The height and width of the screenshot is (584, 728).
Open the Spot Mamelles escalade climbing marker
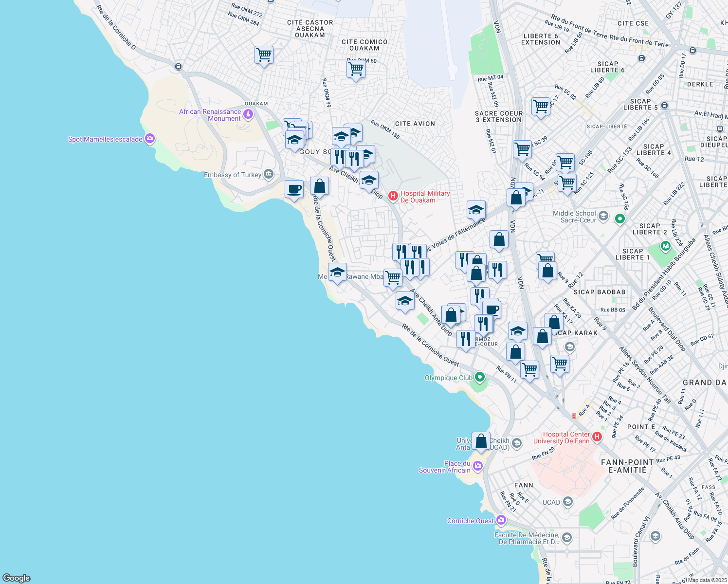(149, 138)
